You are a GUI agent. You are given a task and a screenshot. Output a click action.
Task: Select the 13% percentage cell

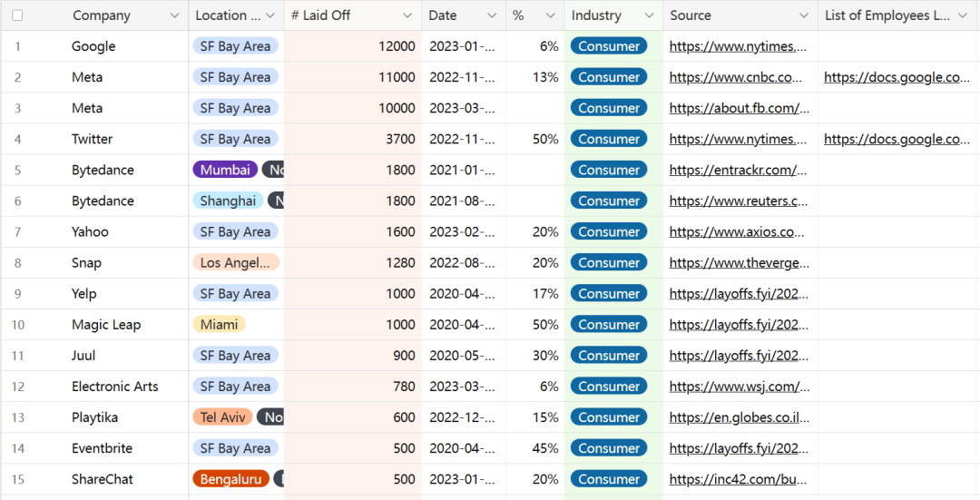click(535, 77)
